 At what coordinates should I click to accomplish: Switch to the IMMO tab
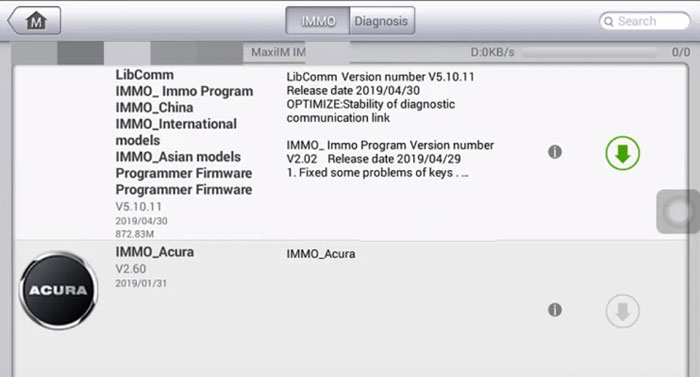point(318,21)
